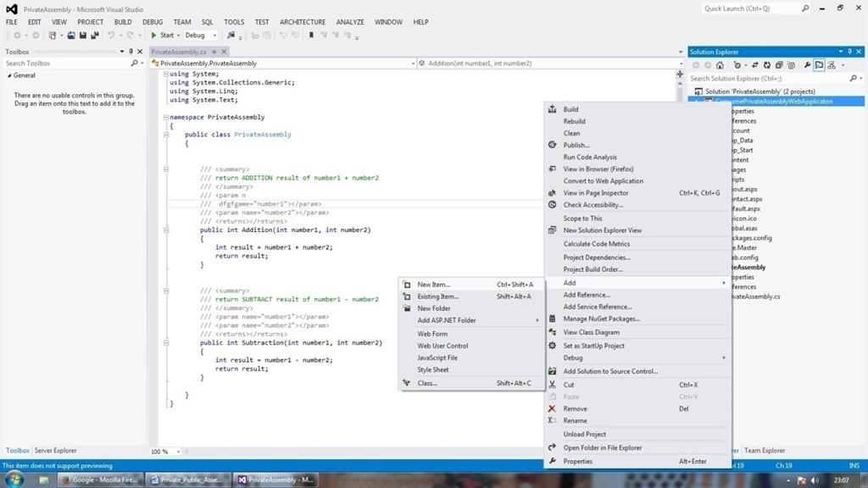Viewport: 868px width, 488px height.
Task: Click the Properties wrench icon in Solution Explorer
Action: (807, 64)
